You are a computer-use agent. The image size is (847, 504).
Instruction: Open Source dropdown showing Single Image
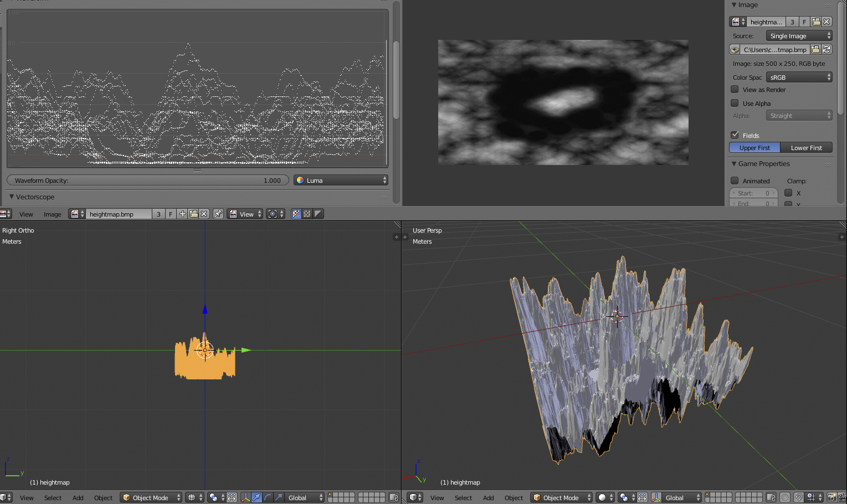coord(799,36)
